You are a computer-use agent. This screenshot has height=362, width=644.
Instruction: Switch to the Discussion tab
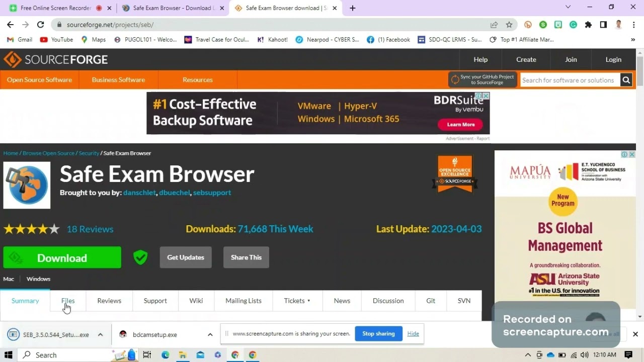click(x=388, y=301)
